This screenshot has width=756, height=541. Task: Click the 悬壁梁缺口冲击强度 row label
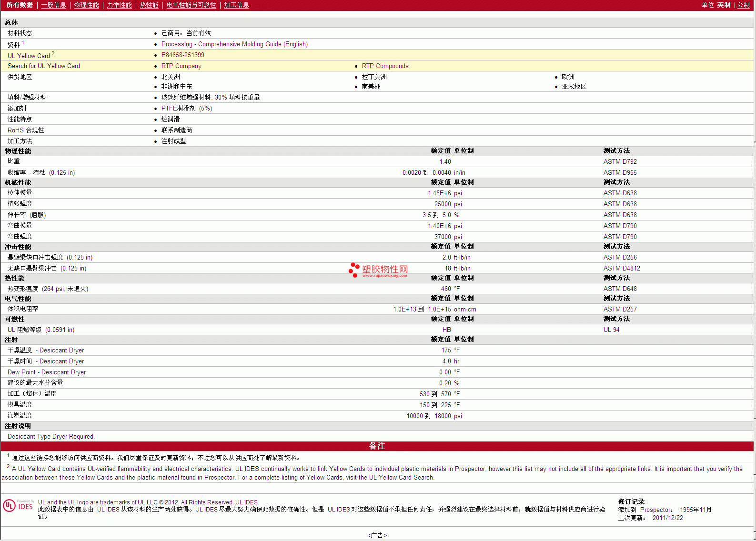50,258
